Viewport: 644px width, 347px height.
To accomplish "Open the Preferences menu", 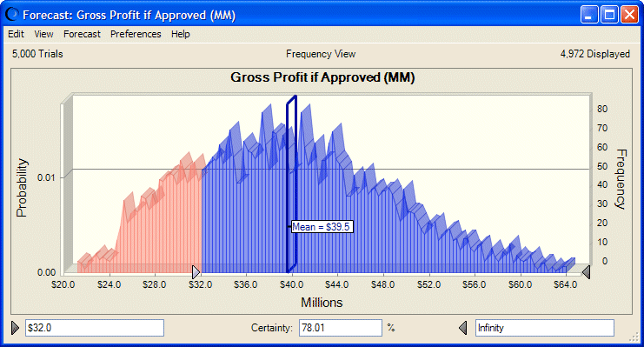I will (136, 34).
